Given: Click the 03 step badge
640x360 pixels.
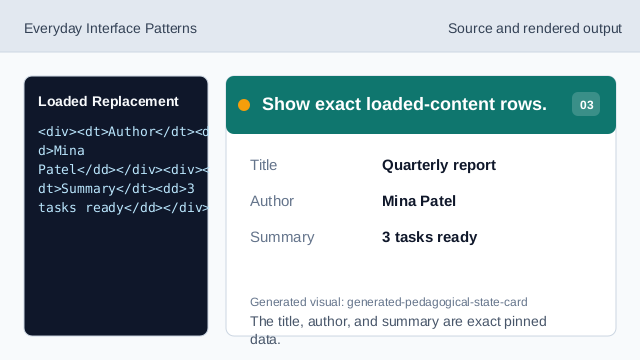Looking at the screenshot, I should click(586, 104).
